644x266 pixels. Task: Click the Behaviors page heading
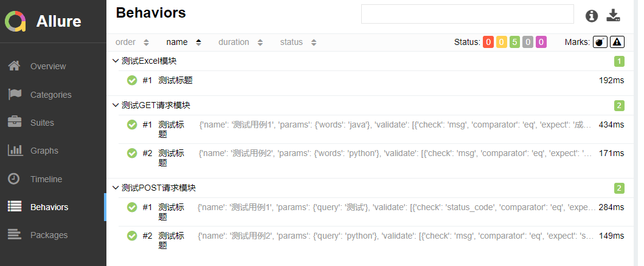pos(151,13)
